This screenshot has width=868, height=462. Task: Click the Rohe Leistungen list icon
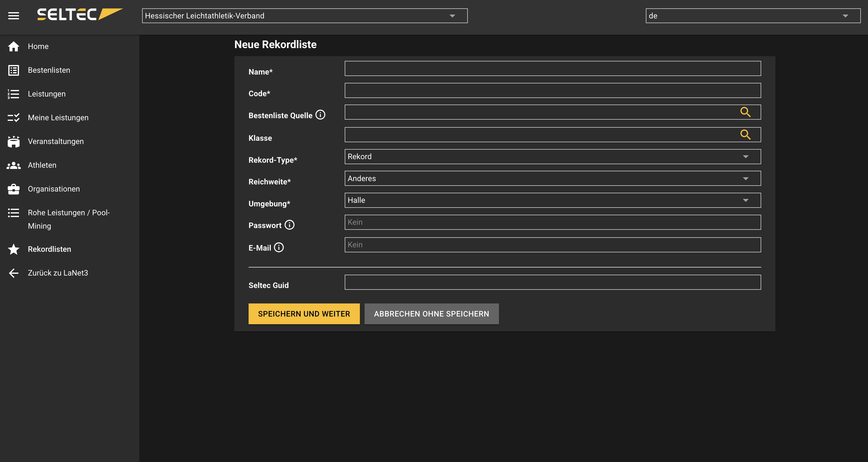13,213
